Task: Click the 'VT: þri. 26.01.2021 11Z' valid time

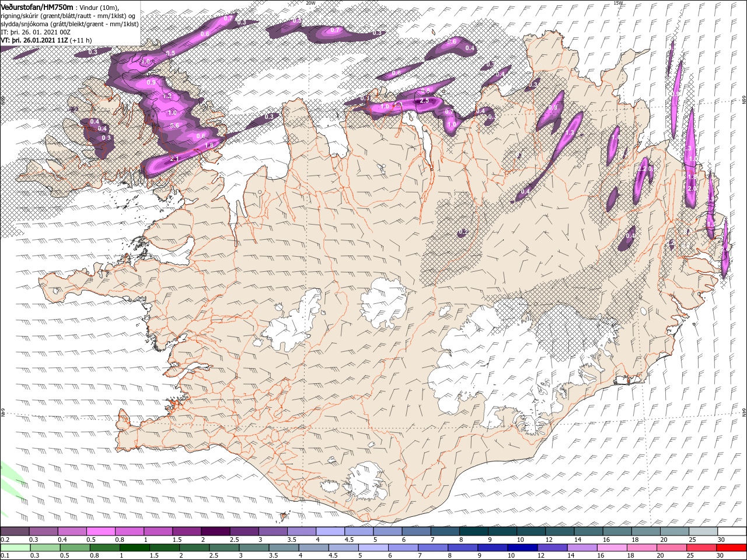Action: [x=35, y=41]
